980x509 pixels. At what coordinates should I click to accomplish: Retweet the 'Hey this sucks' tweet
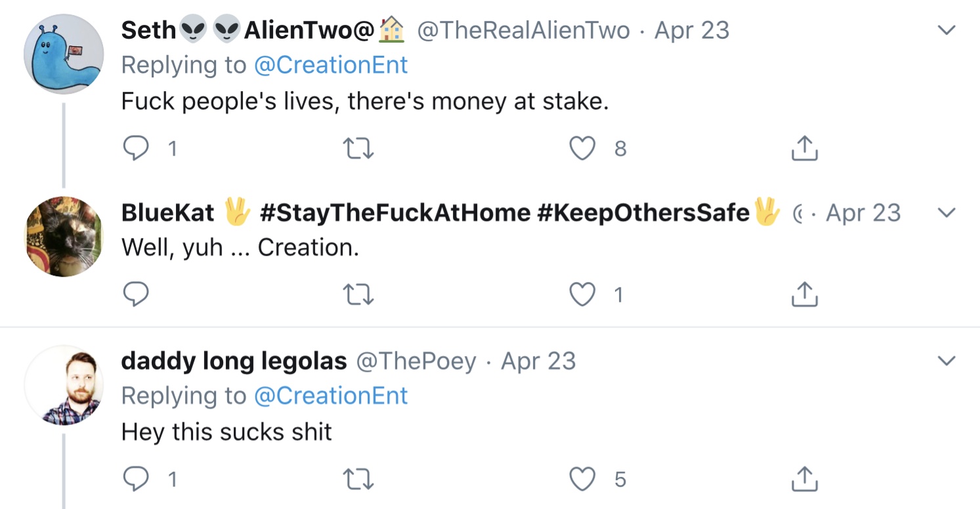[359, 480]
